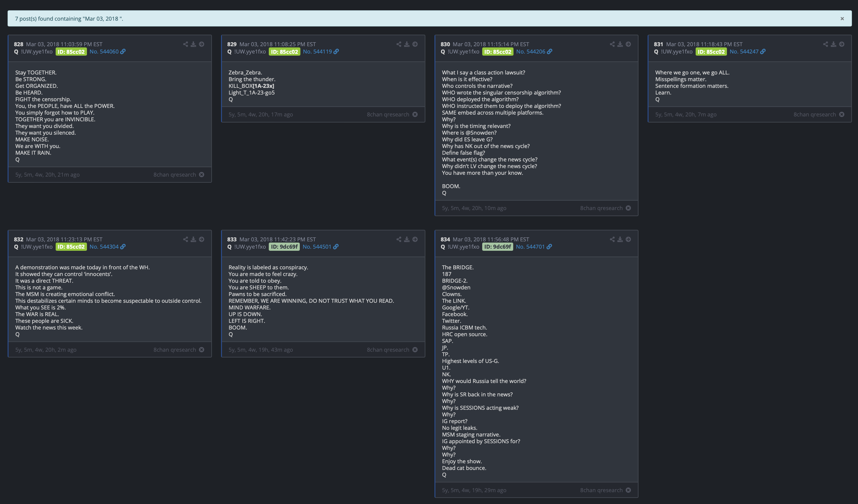Click timestamp 'Mar 03, 2018 11:18:43 PM EST'
The width and height of the screenshot is (858, 504).
(x=704, y=44)
